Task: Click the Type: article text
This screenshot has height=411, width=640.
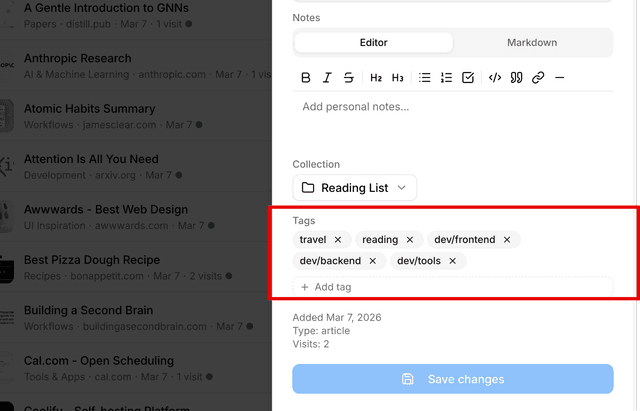Action: (x=321, y=331)
